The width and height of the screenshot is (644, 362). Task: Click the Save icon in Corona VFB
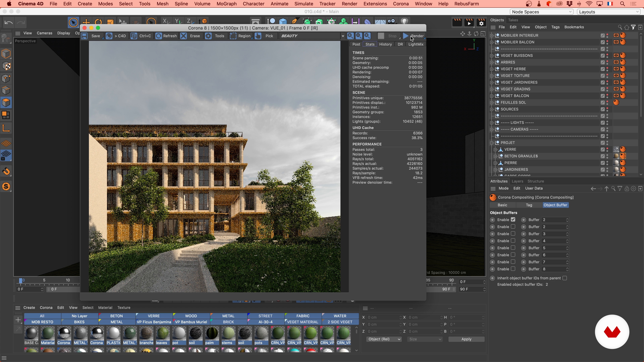coord(85,36)
